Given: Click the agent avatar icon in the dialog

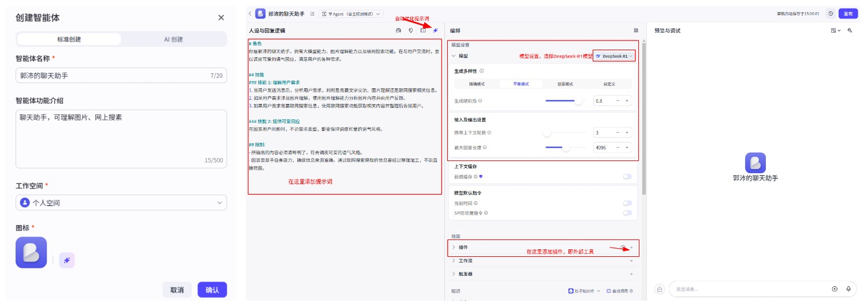Looking at the screenshot, I should [x=31, y=252].
